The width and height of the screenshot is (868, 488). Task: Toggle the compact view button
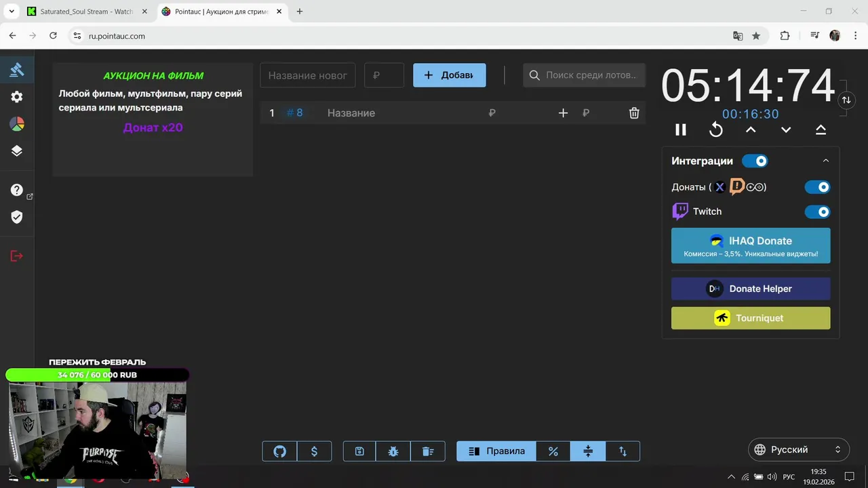588,451
